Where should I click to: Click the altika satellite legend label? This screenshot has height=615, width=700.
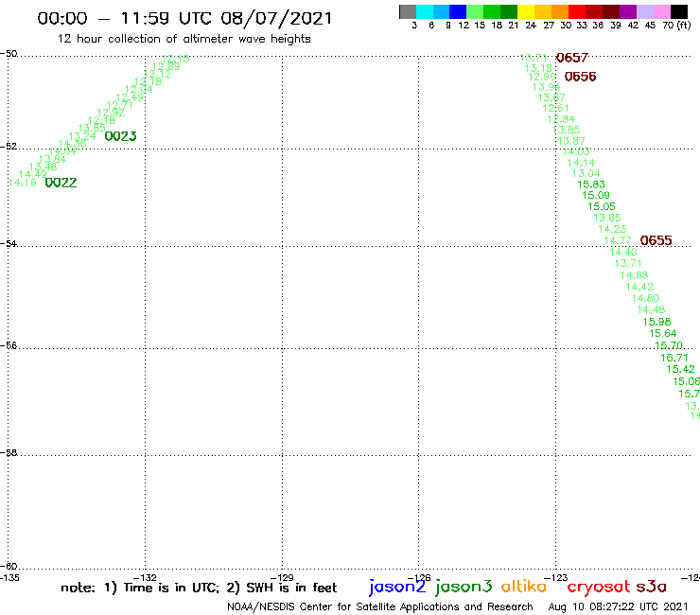point(524,587)
